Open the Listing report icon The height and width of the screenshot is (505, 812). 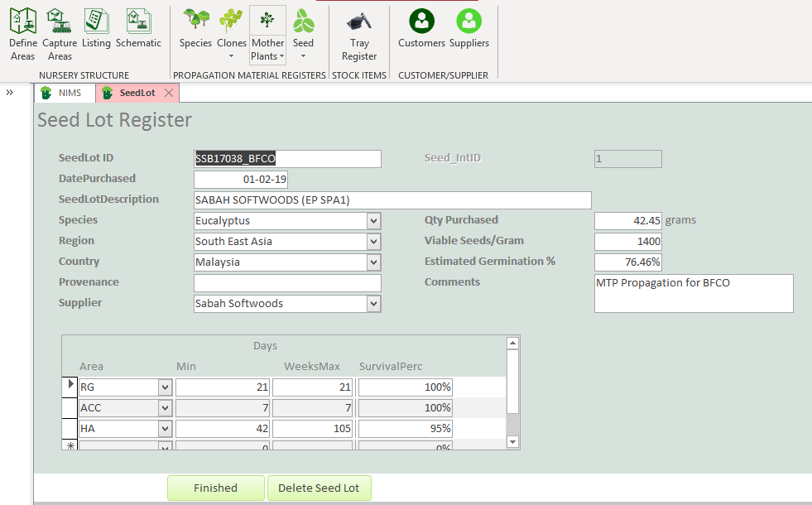(96, 28)
